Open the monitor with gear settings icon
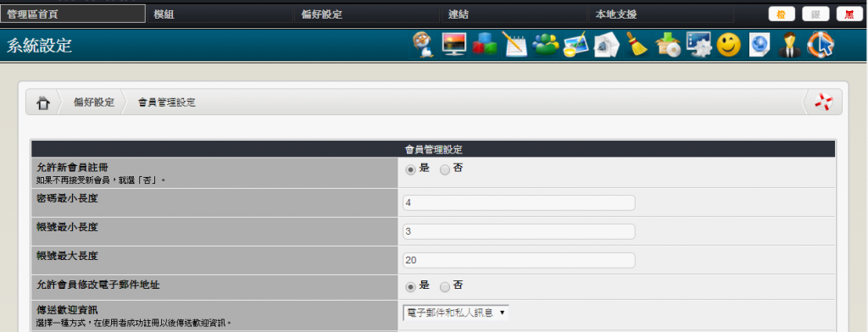The width and height of the screenshot is (868, 332). click(698, 45)
